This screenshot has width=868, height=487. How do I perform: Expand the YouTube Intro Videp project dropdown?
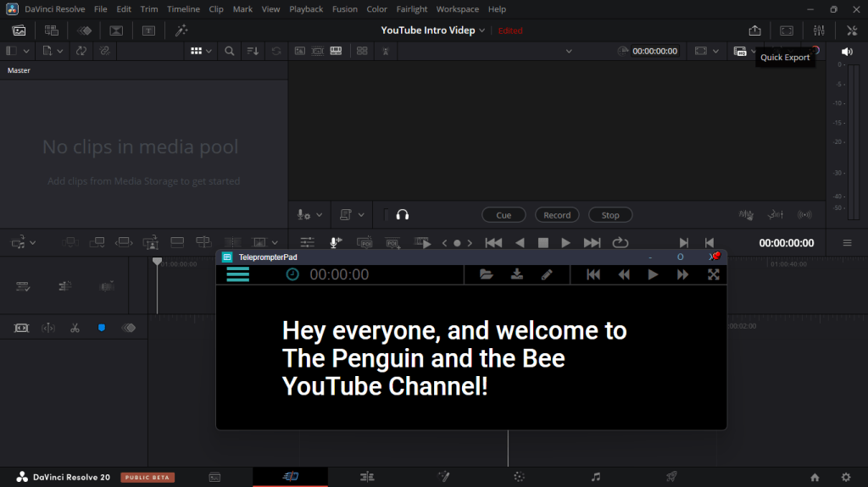482,30
